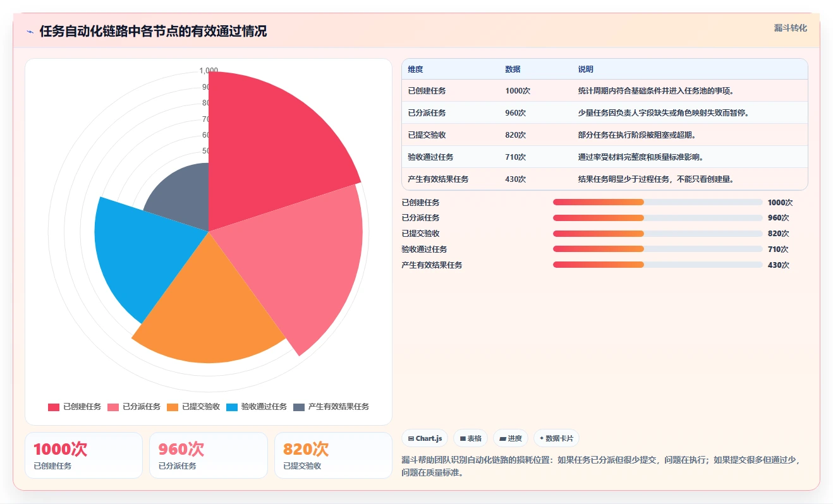Open the 1000次 已创建任务 data card
Image resolution: width=833 pixels, height=504 pixels.
[83, 455]
